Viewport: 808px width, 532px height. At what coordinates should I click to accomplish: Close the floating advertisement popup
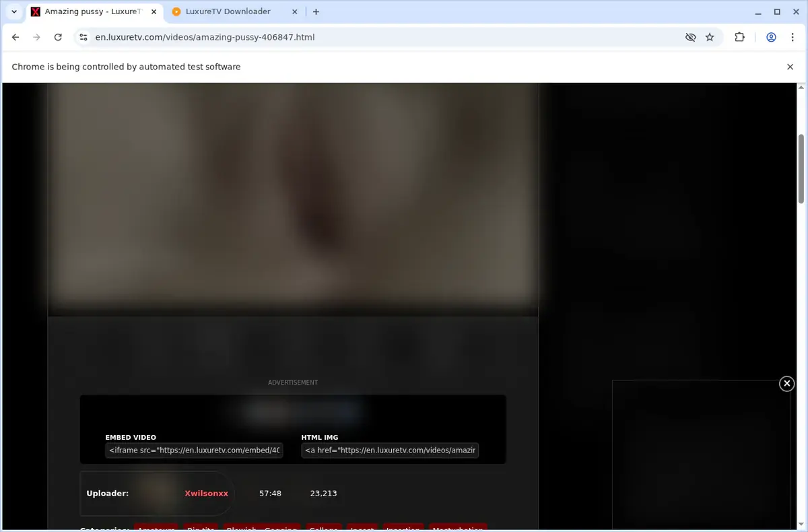(786, 383)
